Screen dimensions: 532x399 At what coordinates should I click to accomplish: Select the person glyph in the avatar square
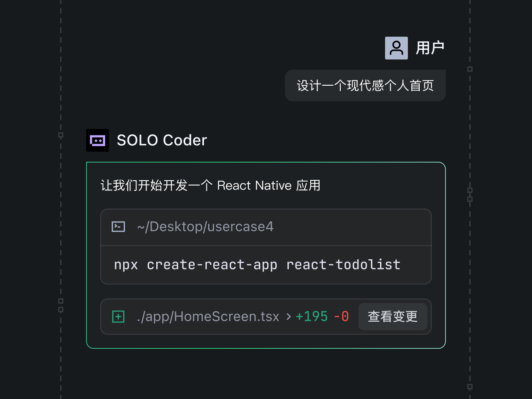(x=396, y=48)
